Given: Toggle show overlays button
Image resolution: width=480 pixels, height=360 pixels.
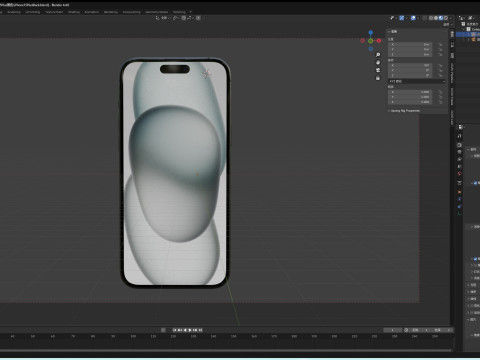Looking at the screenshot, I should pos(413,18).
